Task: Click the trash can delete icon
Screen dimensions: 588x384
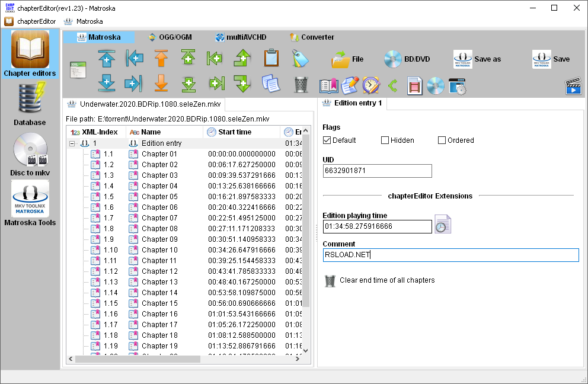Action: [x=301, y=85]
